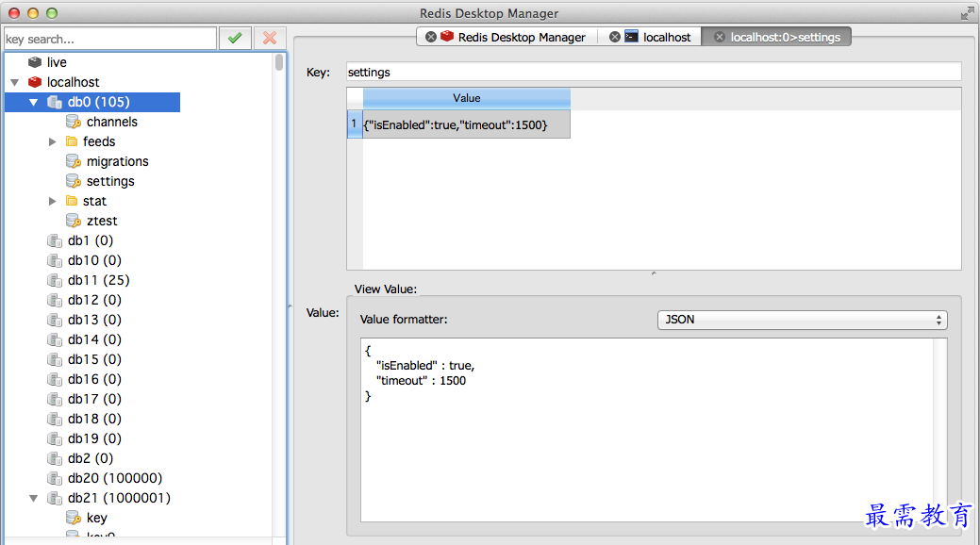Click the settings key icon in tree
Screen dimensions: 980x545
(74, 181)
